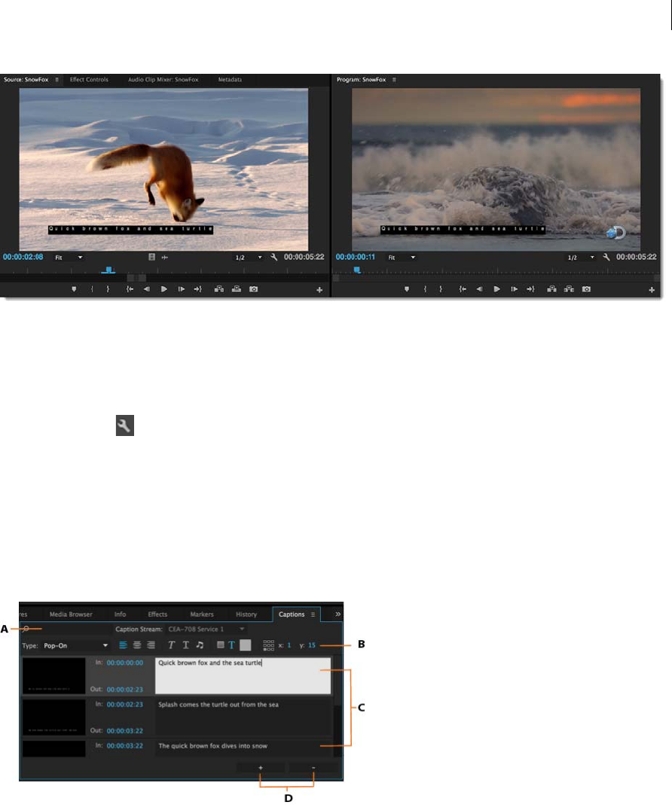Click Extract button in Program monitor
This screenshot has width=672, height=805.
(569, 289)
